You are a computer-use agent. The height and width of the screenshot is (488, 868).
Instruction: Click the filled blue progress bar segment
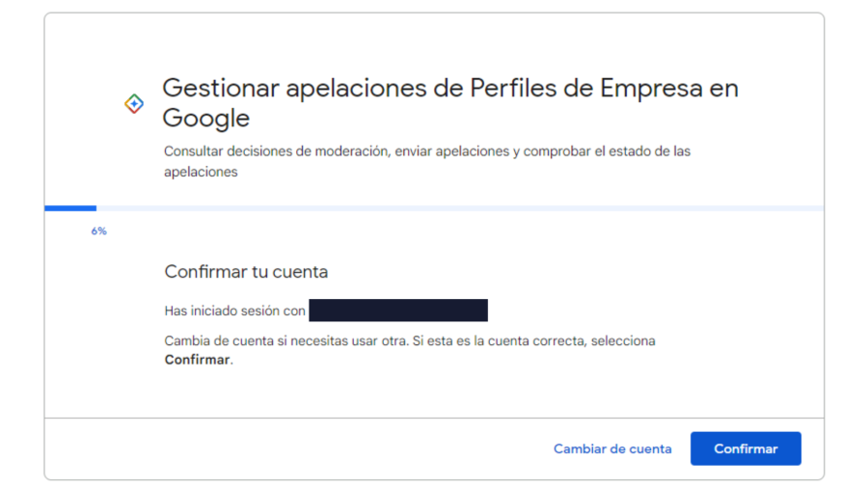(70, 207)
